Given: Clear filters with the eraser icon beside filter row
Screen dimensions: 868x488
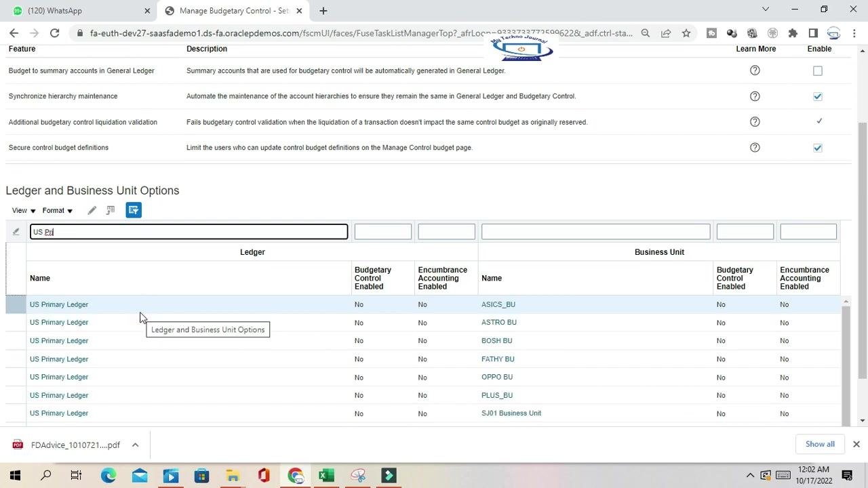Looking at the screenshot, I should tap(16, 232).
